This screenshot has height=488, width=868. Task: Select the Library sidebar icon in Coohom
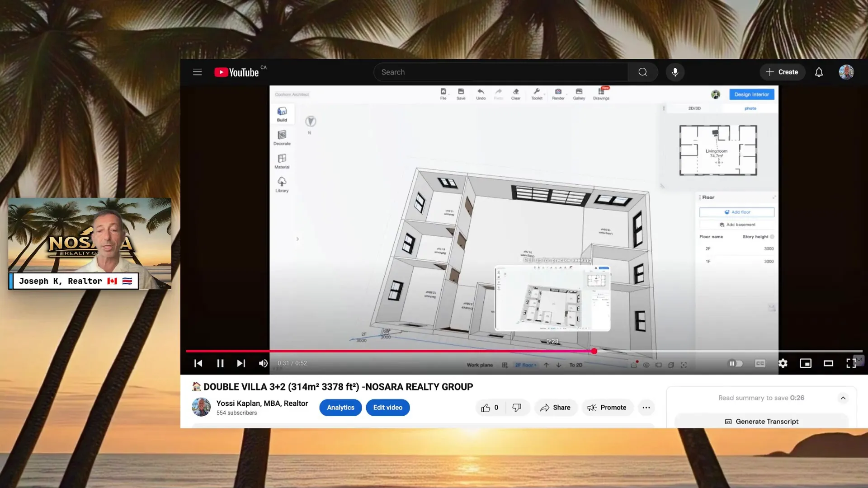282,185
